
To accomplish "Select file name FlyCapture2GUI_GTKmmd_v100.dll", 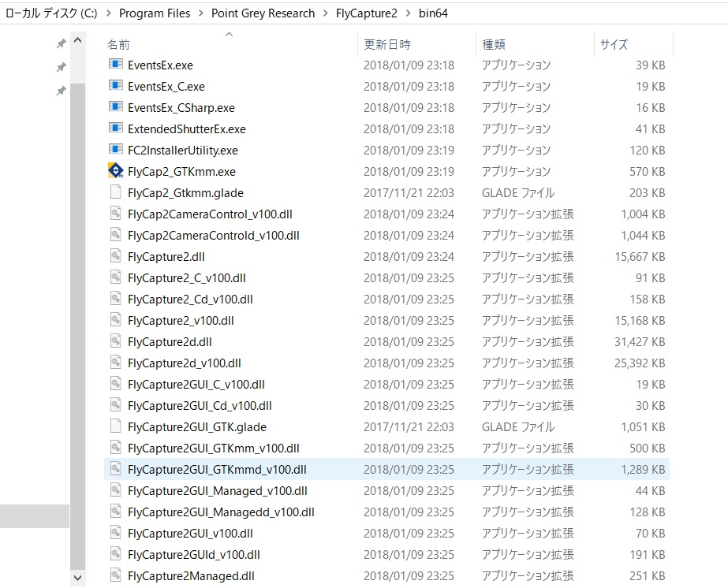I will coord(217,470).
